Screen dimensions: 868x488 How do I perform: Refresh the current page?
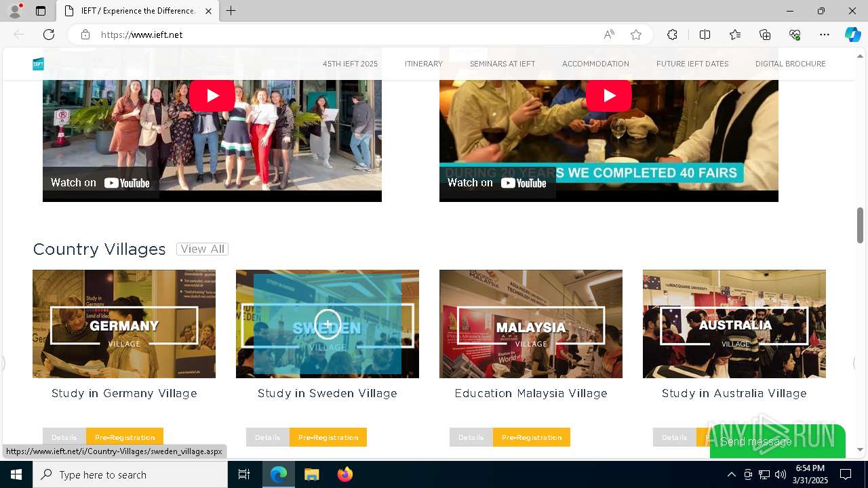coord(49,35)
